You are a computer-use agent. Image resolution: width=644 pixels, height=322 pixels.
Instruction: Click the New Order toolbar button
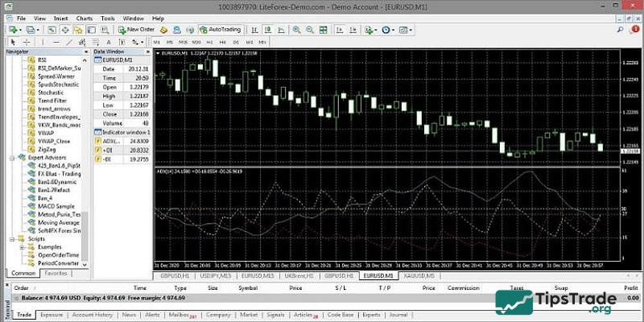[138, 30]
